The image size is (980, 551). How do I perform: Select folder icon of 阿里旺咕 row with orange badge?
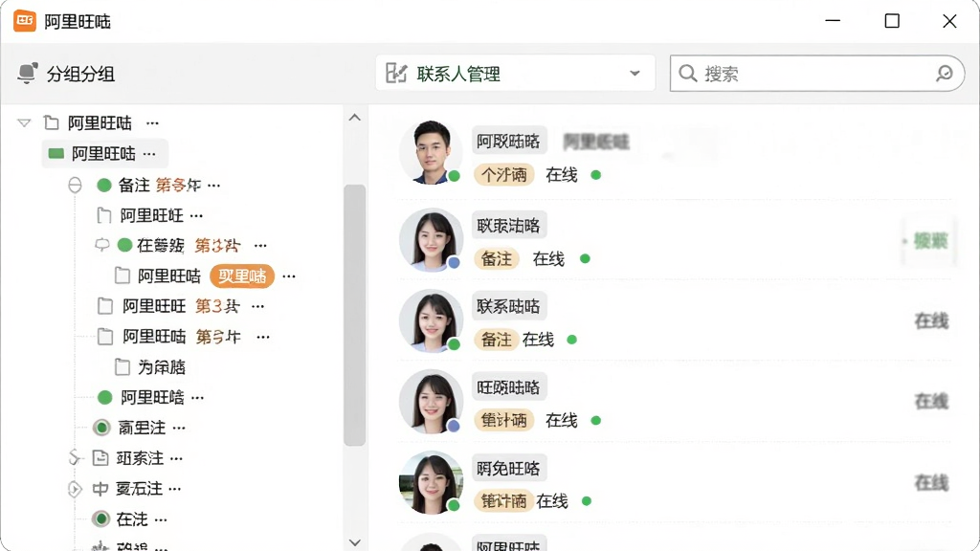click(122, 275)
